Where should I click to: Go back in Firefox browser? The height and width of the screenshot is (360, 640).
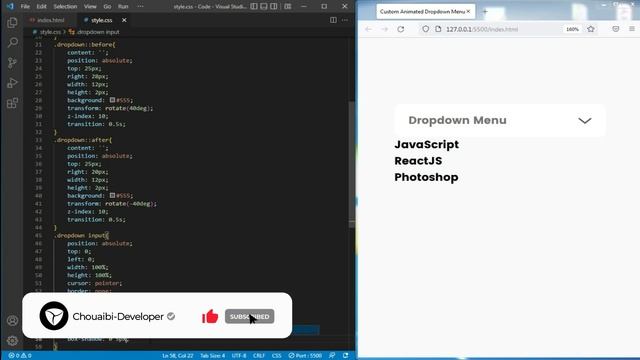pos(368,29)
